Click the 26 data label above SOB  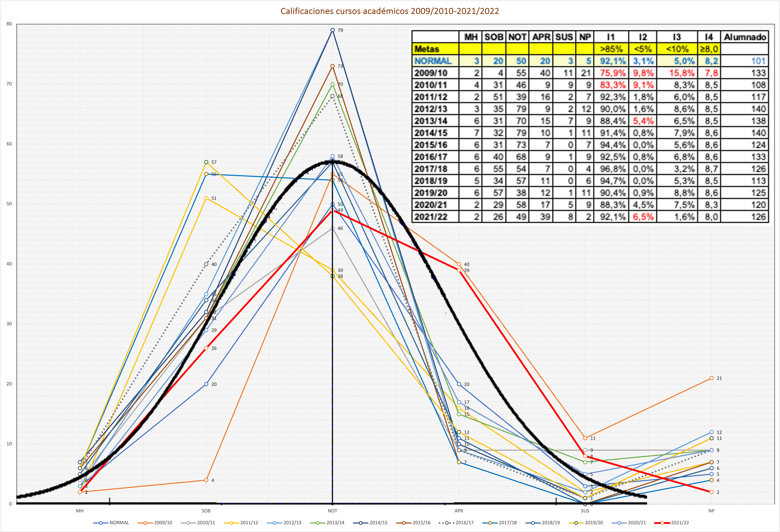click(214, 348)
